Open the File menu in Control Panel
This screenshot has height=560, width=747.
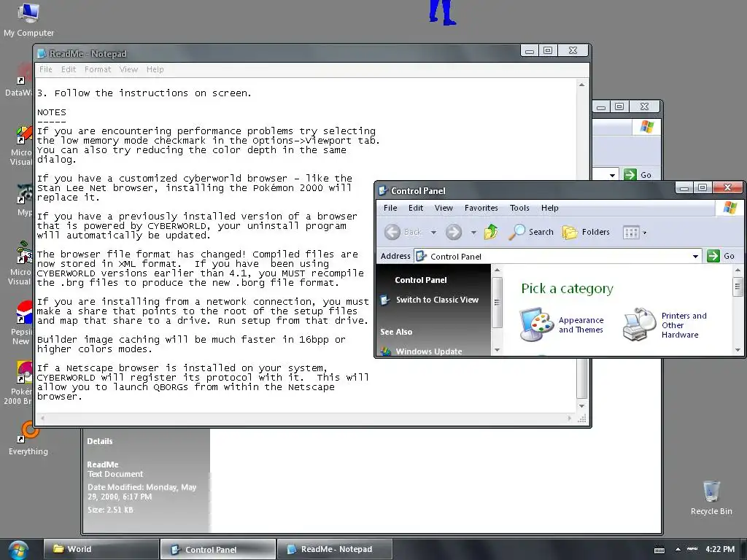[x=390, y=208]
